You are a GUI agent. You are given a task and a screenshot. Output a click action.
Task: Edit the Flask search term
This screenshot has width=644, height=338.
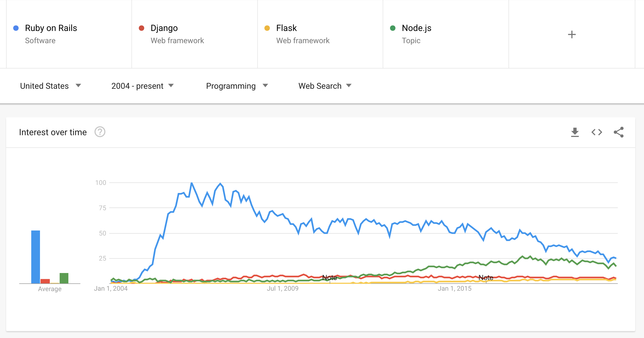coord(320,34)
